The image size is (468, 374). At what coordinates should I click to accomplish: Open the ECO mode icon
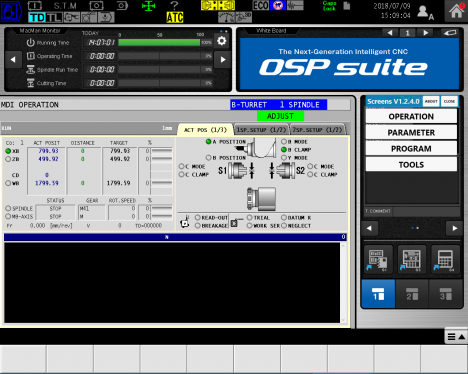(x=261, y=5)
